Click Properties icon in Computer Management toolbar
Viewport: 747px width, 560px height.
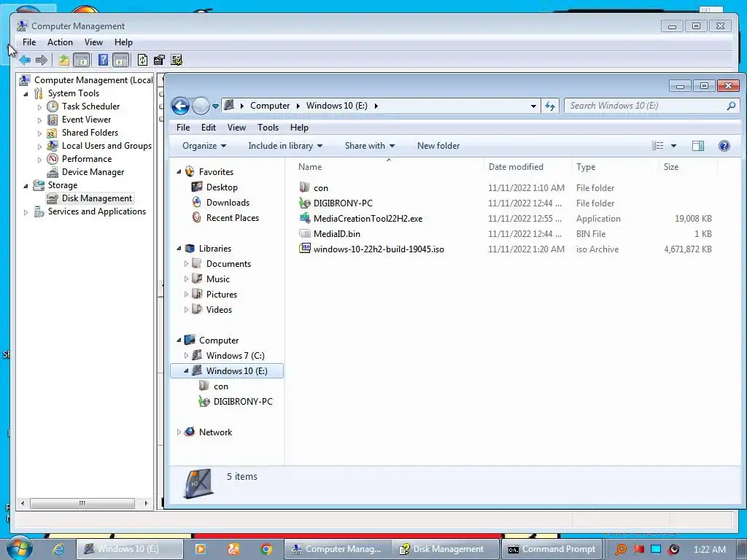coord(159,60)
